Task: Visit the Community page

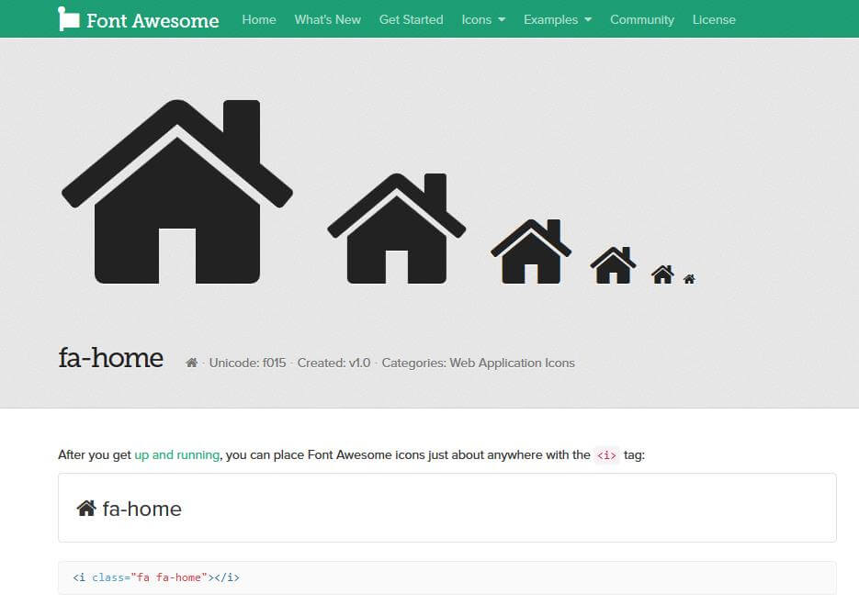Action: 641,19
